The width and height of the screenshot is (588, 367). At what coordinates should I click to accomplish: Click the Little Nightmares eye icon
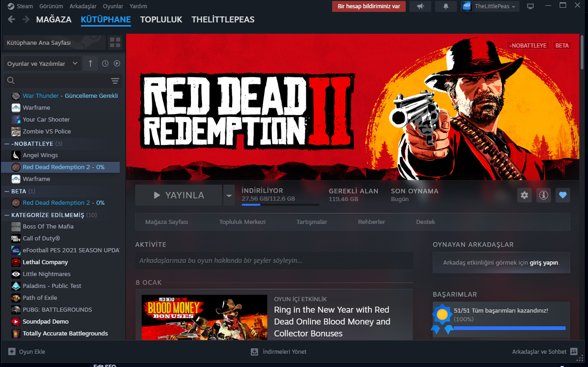pos(16,274)
